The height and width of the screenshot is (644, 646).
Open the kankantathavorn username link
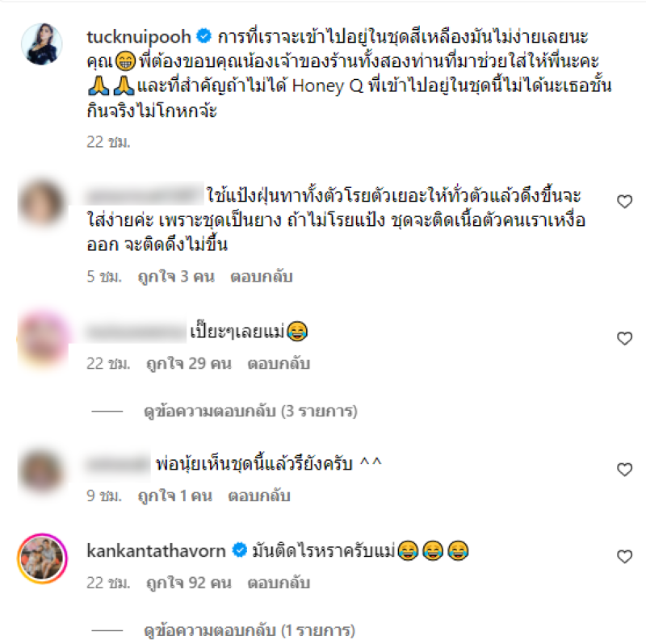pos(156,550)
